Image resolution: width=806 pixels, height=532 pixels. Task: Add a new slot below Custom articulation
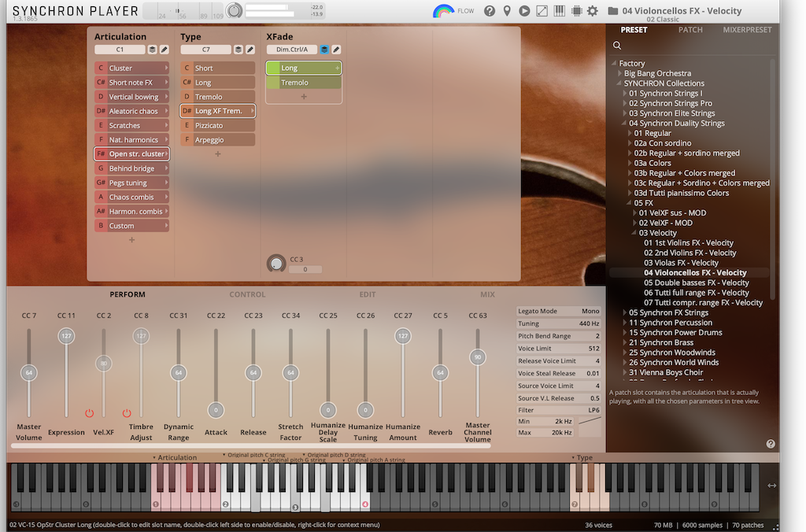[131, 240]
